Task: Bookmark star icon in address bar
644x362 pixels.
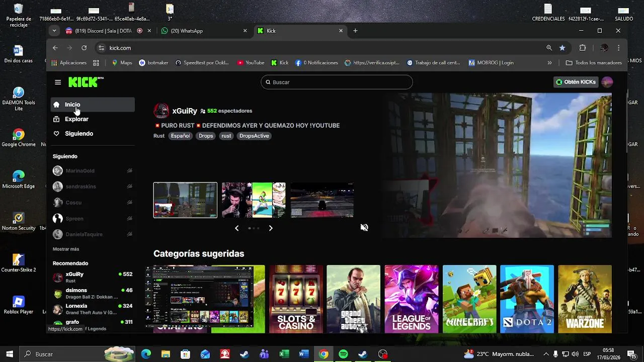Action: pyautogui.click(x=562, y=48)
